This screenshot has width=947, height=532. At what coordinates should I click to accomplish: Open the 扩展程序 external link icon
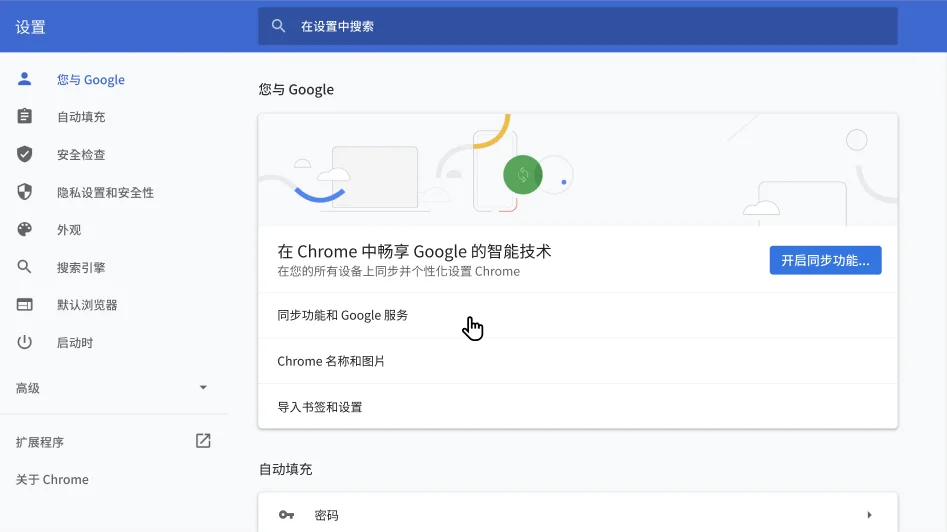203,441
